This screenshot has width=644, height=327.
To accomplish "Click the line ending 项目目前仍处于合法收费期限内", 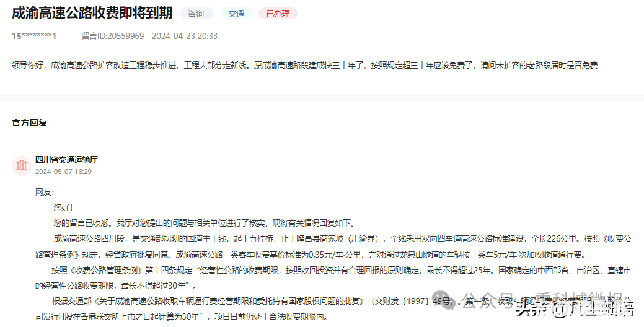I will point(182,316).
